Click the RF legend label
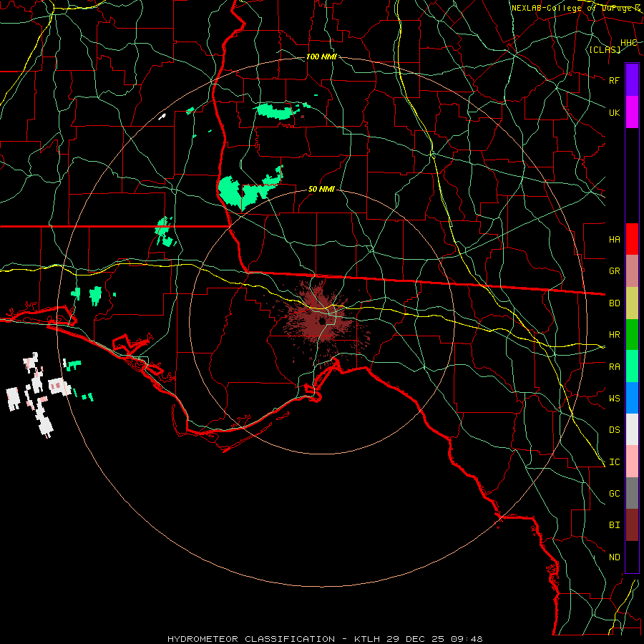Screen dimensions: 644x644 click(615, 80)
